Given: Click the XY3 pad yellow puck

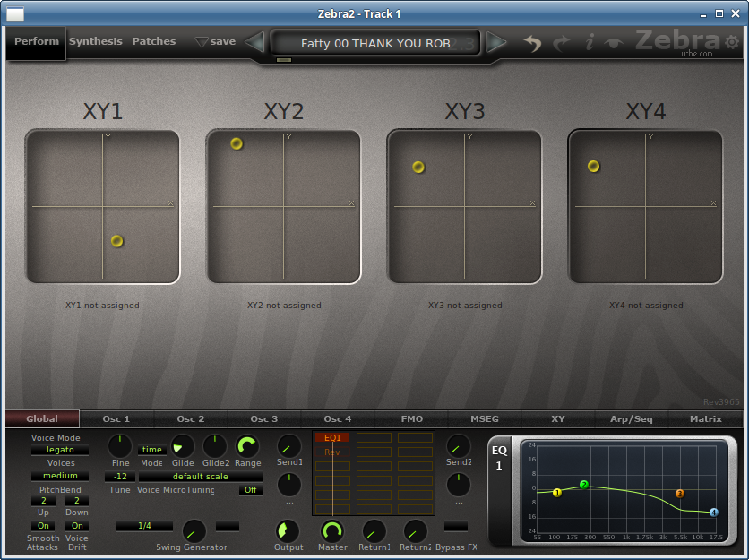Looking at the screenshot, I should (x=418, y=167).
